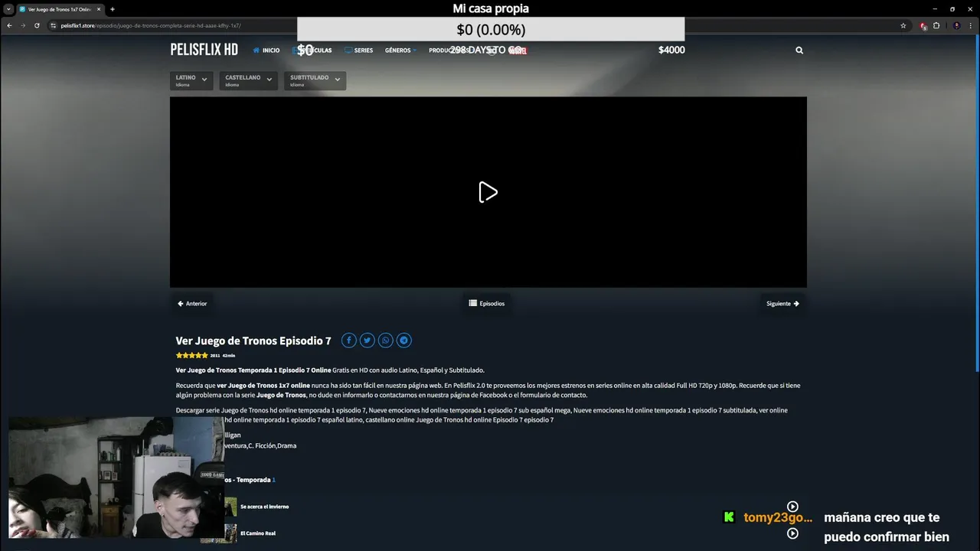The height and width of the screenshot is (551, 980).
Task: Open the El Camino Real episode title
Action: click(x=258, y=533)
